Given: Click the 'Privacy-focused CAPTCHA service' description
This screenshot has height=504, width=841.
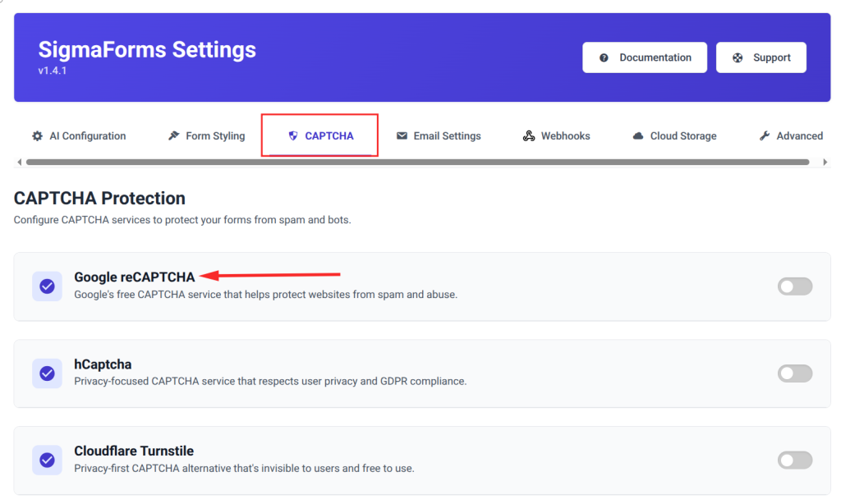Looking at the screenshot, I should tap(270, 381).
